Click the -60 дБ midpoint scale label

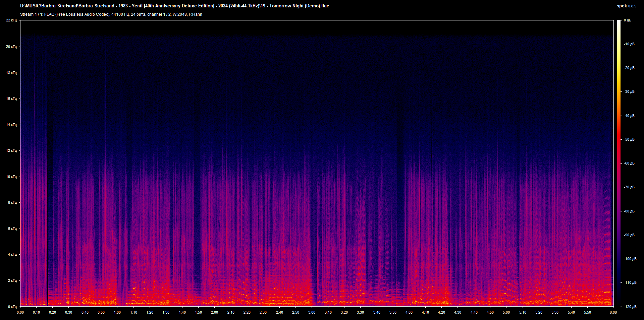629,163
